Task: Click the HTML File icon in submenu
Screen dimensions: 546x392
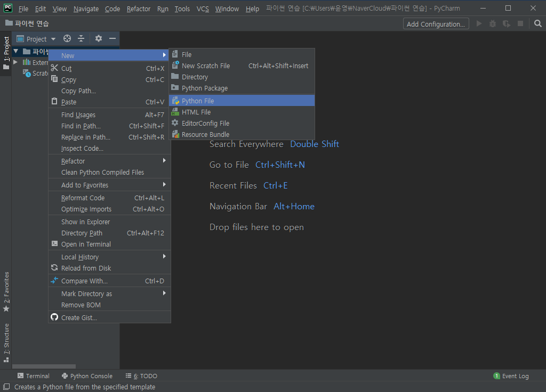Action: pos(175,112)
